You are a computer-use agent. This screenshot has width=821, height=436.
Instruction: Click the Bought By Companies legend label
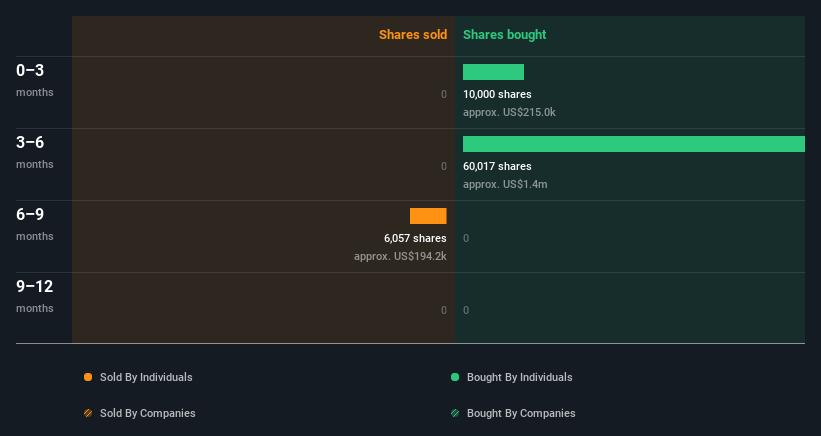point(521,413)
